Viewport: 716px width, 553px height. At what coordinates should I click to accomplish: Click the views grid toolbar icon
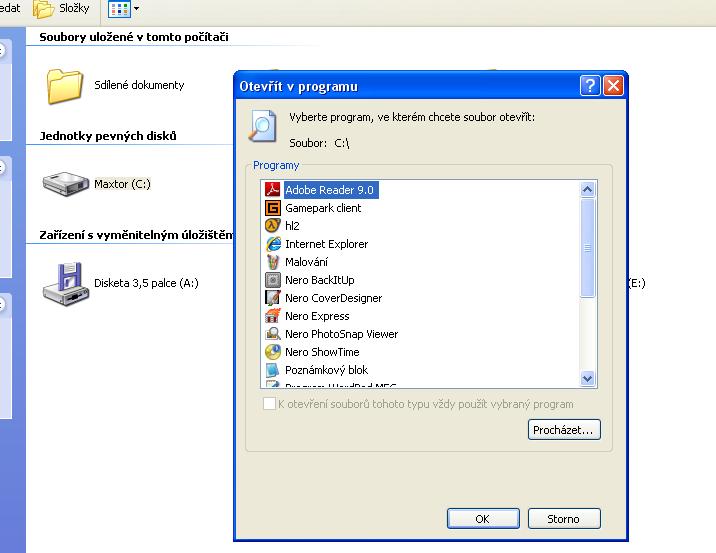[x=119, y=9]
